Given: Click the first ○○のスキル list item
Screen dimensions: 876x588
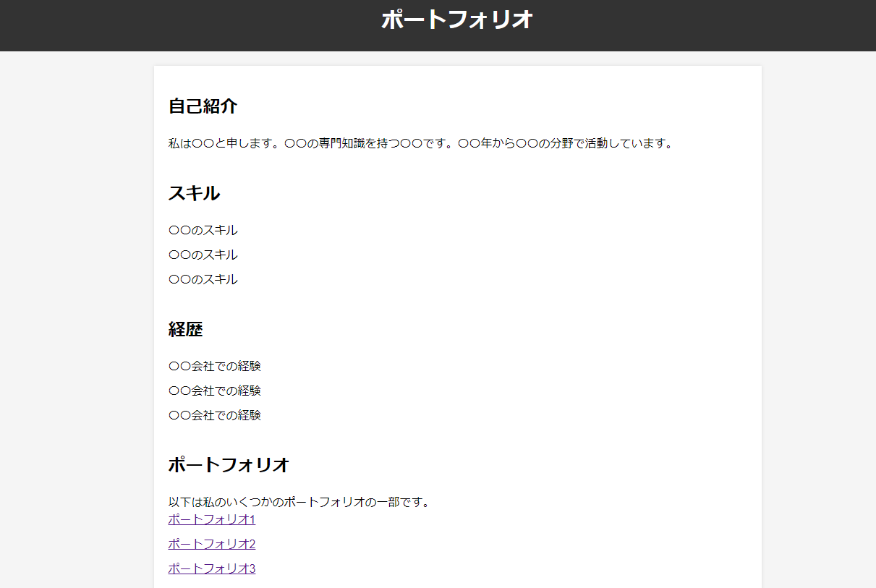Looking at the screenshot, I should coord(203,230).
